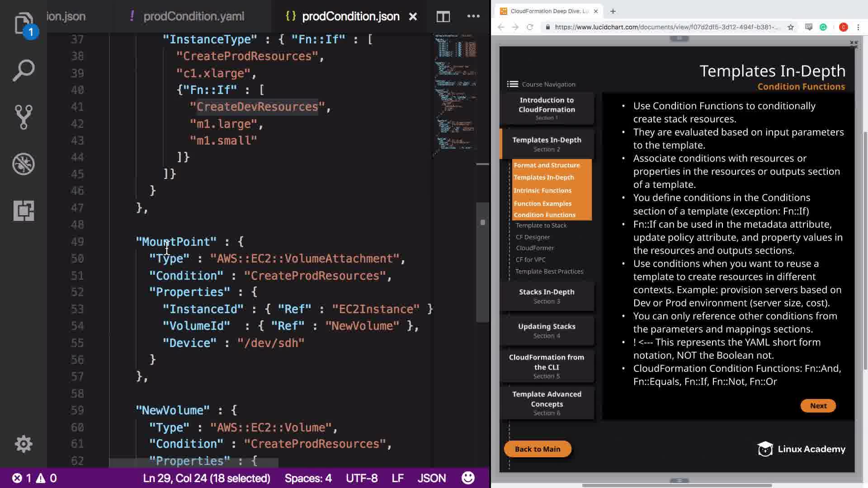Open the Explorer files icon
Screen dimensions: 868x488
(24, 23)
